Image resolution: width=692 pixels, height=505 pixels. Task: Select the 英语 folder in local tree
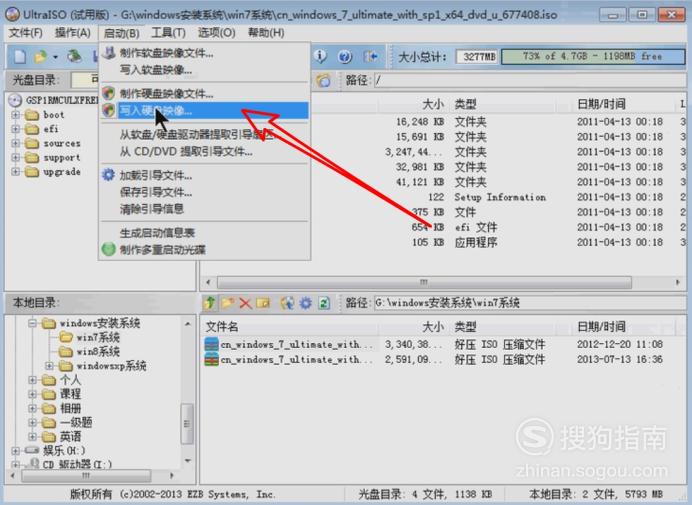click(62, 437)
